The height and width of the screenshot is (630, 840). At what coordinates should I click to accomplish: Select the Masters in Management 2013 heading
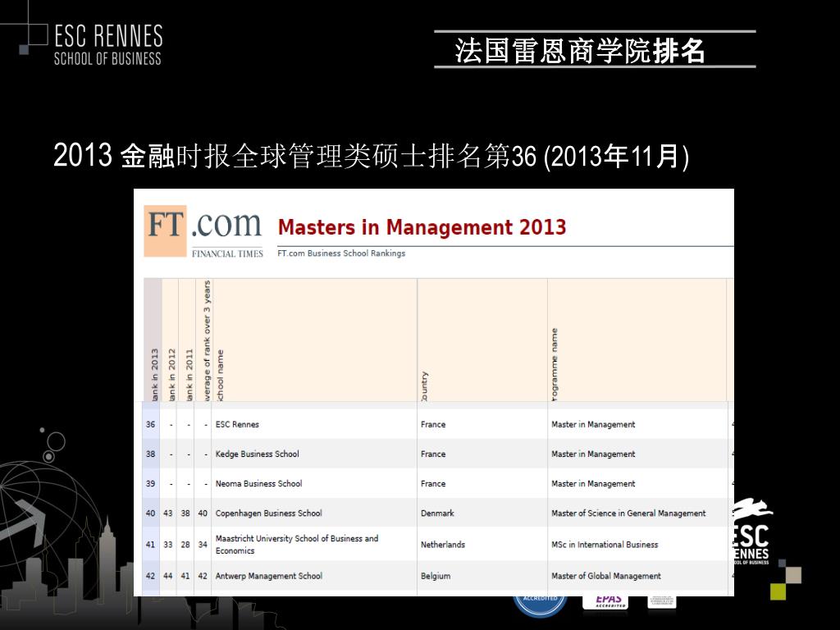(422, 227)
